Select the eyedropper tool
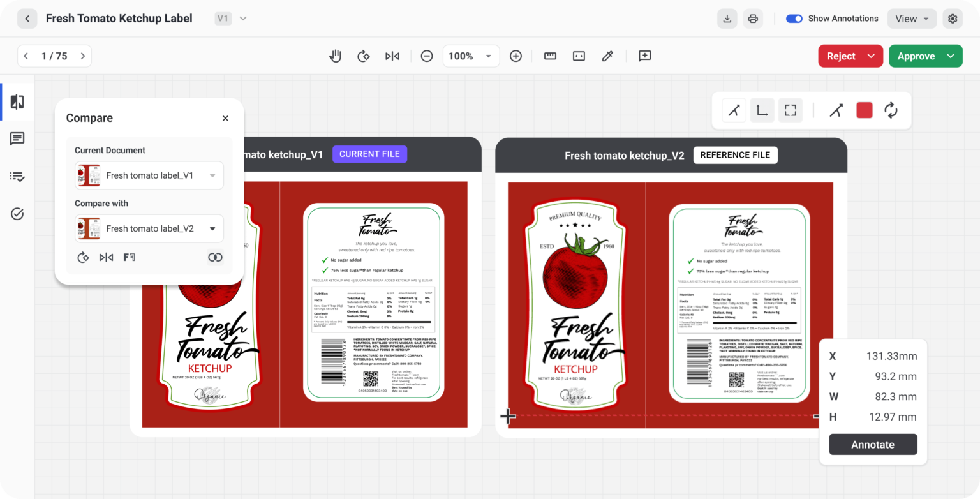The width and height of the screenshot is (980, 499). click(x=607, y=56)
